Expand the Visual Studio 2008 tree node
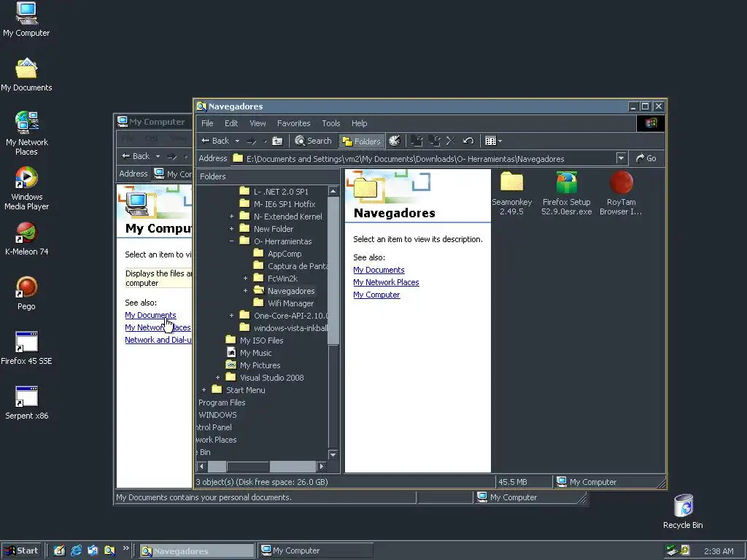This screenshot has height=560, width=747. (217, 377)
